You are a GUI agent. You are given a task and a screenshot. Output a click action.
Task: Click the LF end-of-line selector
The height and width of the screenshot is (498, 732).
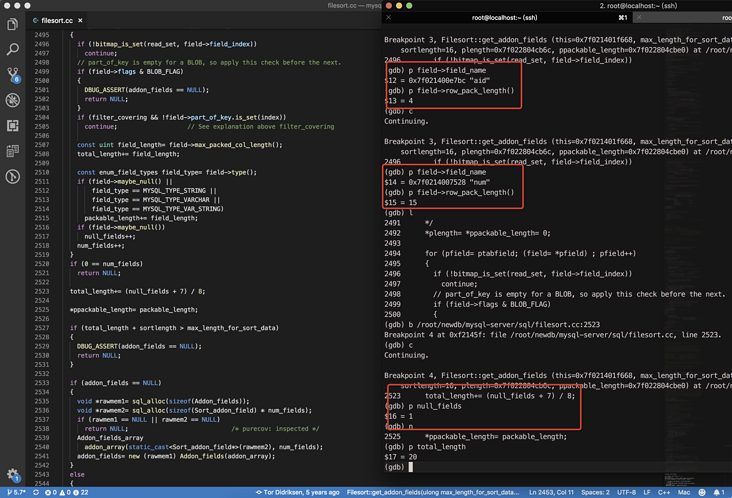click(x=645, y=492)
